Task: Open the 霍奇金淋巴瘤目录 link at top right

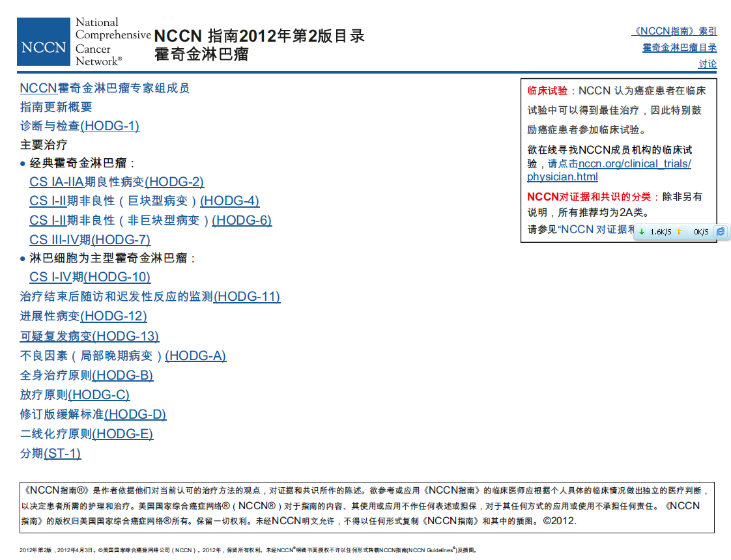Action: (680, 48)
